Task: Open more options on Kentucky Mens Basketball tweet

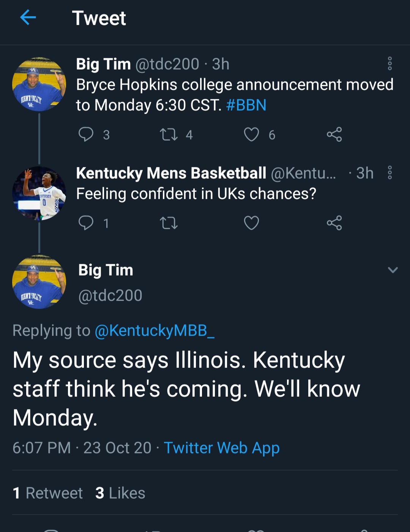Action: (389, 173)
